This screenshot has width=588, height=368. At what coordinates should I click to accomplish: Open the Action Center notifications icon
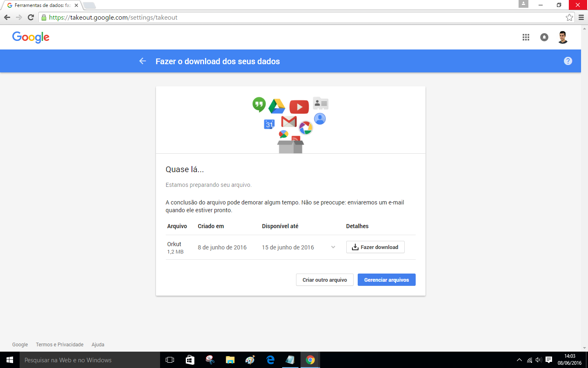click(x=549, y=360)
